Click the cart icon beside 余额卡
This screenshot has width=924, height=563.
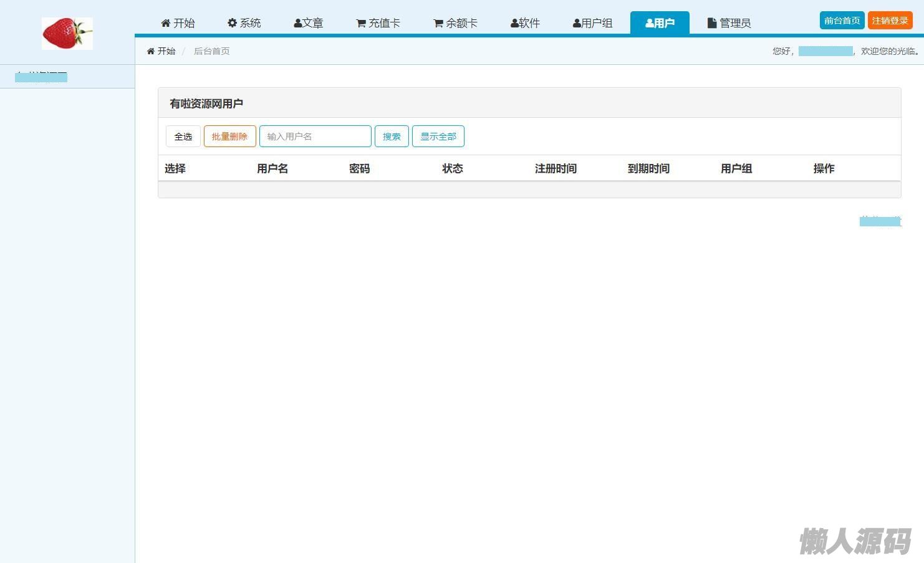(438, 24)
